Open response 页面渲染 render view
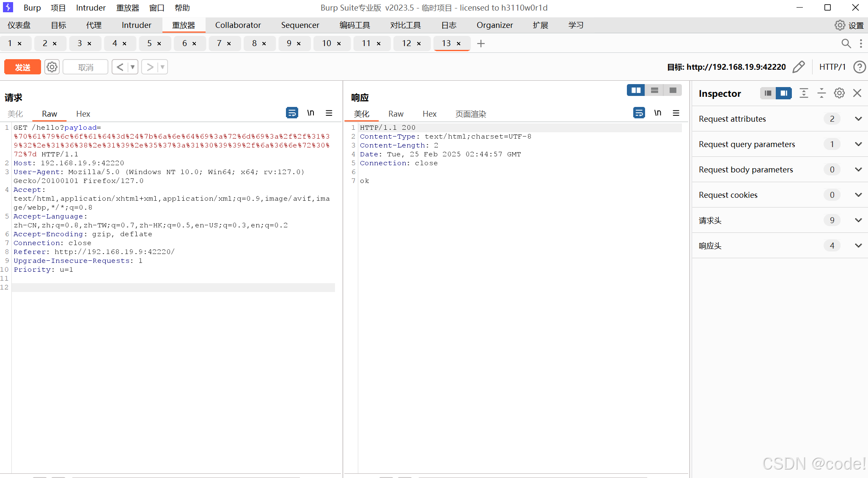The height and width of the screenshot is (478, 868). 471,114
